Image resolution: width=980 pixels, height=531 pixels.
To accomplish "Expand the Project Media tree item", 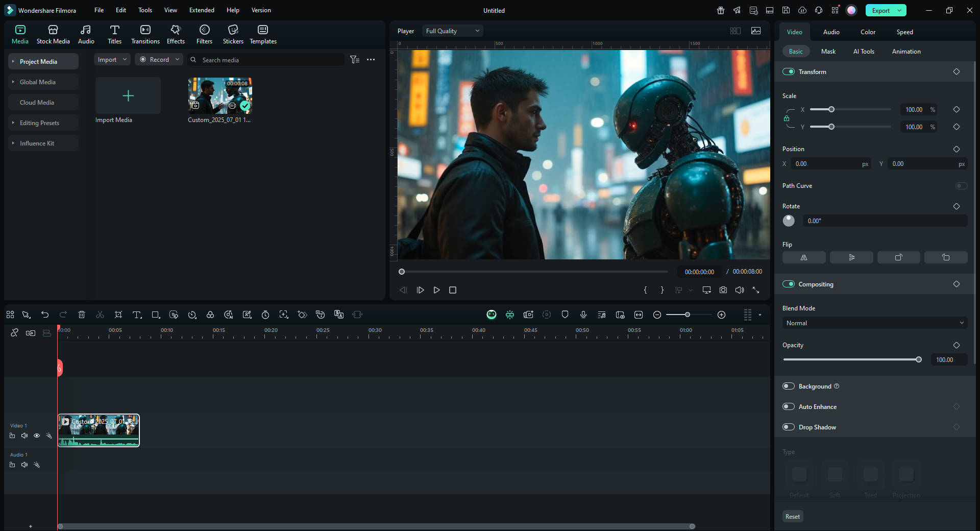I will 13,61.
